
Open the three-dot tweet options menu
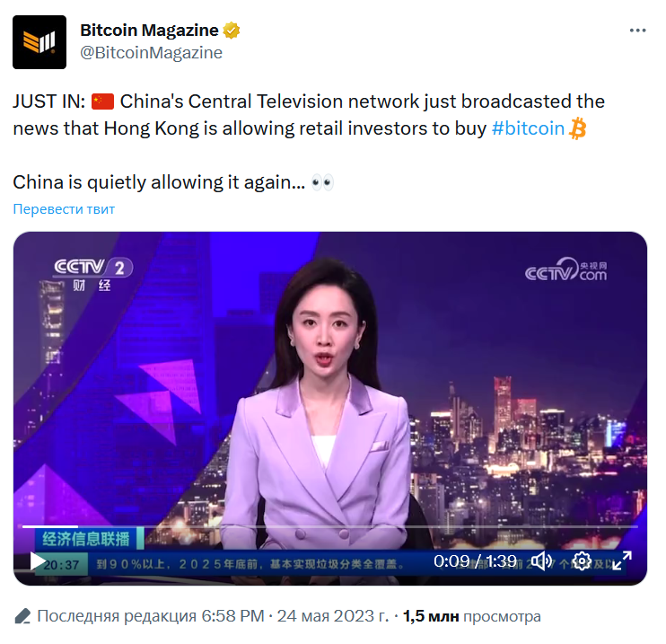click(x=637, y=31)
